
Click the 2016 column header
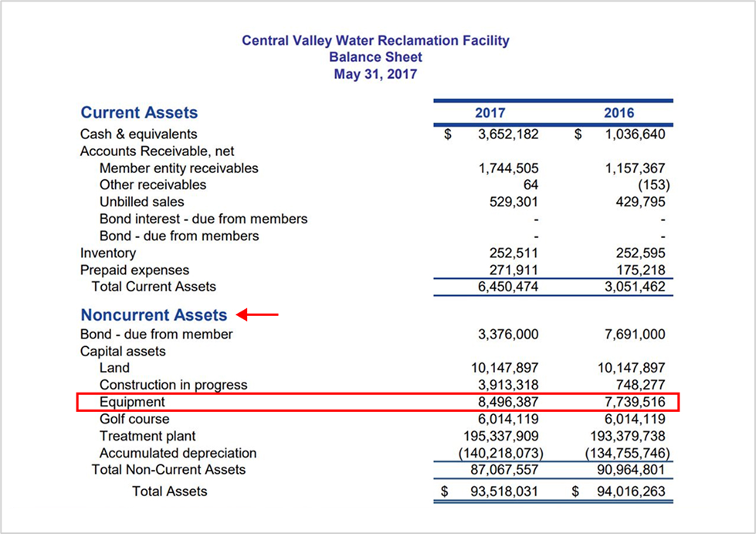pyautogui.click(x=619, y=113)
